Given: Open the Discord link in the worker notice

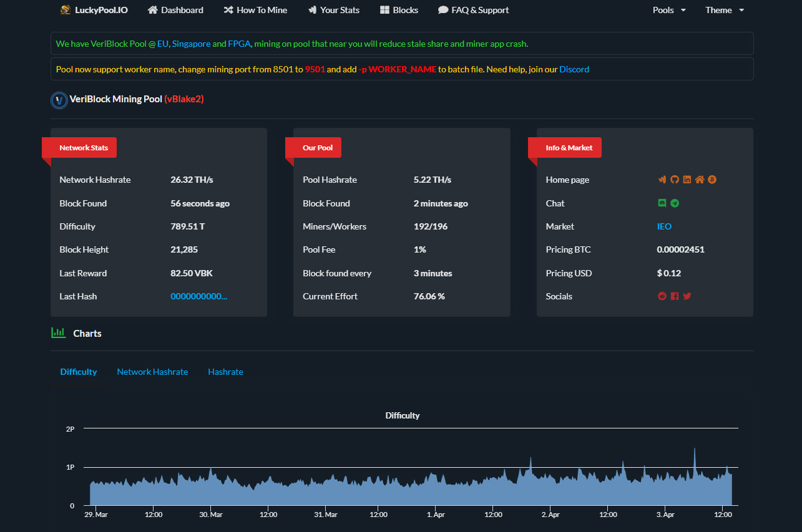Looking at the screenshot, I should click(574, 69).
